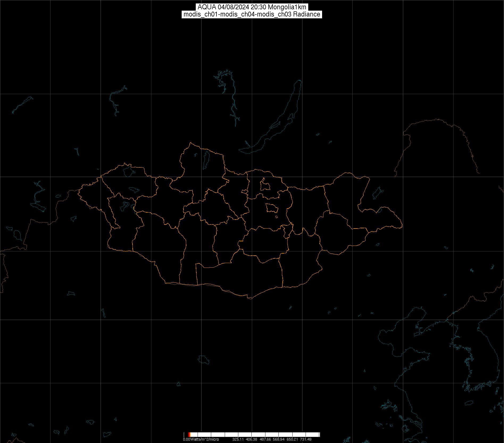Click the 487.66 value on the colorbar
Viewport: 504px width, 443px height.
265,439
